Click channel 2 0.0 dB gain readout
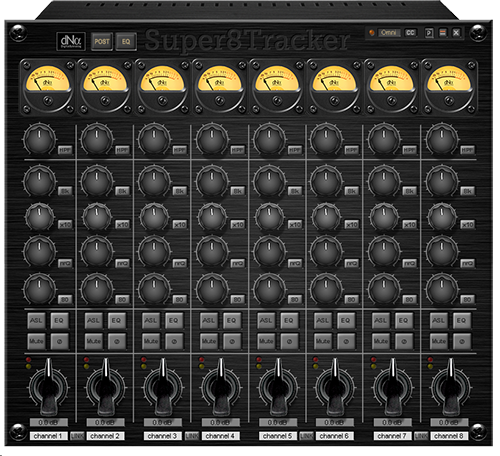 coord(105,422)
